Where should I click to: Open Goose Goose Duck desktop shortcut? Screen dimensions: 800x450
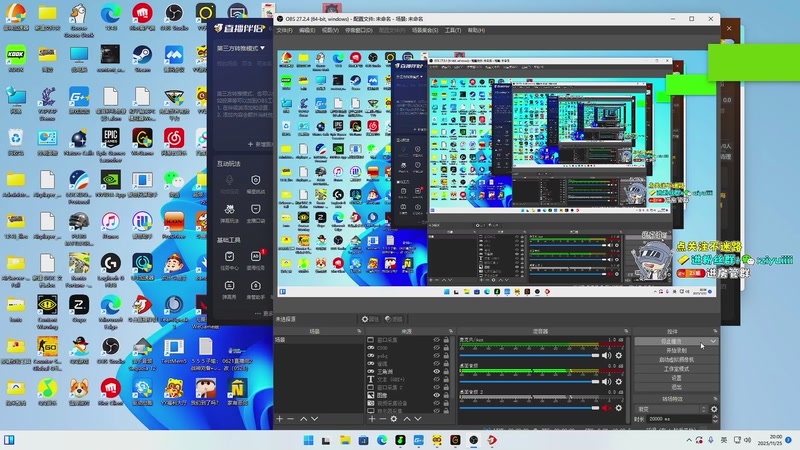pos(79,20)
